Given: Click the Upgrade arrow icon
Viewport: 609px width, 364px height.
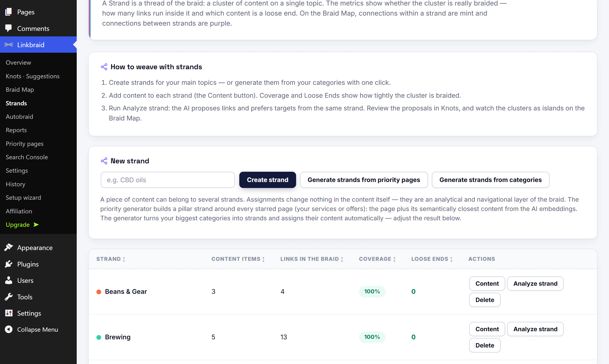Looking at the screenshot, I should pos(36,225).
